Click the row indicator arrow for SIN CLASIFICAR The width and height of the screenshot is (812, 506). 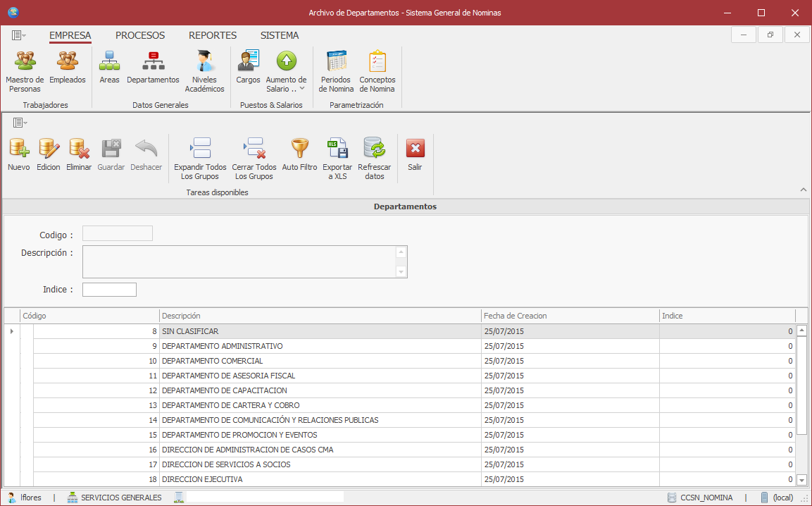[12, 331]
